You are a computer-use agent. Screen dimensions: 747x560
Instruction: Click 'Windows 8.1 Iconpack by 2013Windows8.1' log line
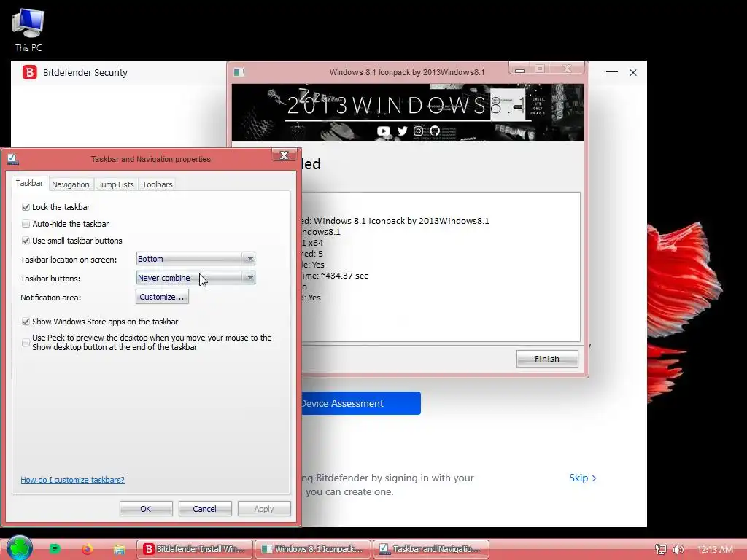click(401, 220)
